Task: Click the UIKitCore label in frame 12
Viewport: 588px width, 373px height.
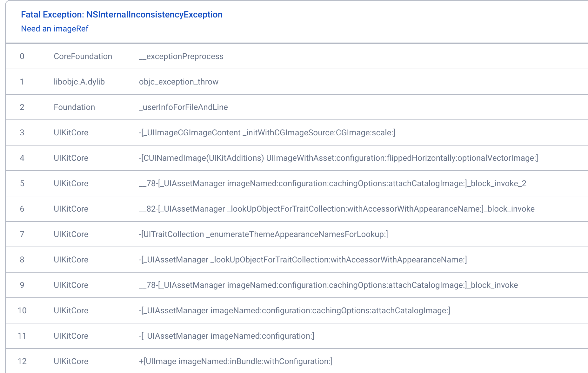Action: tap(71, 361)
